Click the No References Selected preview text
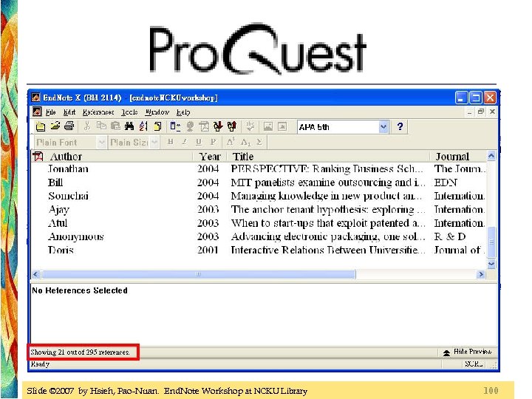532x399 pixels. (80, 290)
